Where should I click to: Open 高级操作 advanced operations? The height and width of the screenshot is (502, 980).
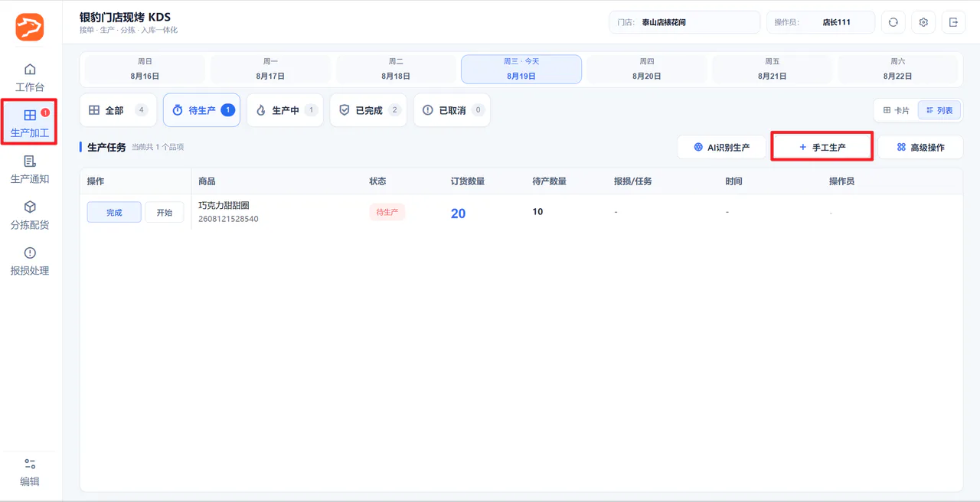920,147
